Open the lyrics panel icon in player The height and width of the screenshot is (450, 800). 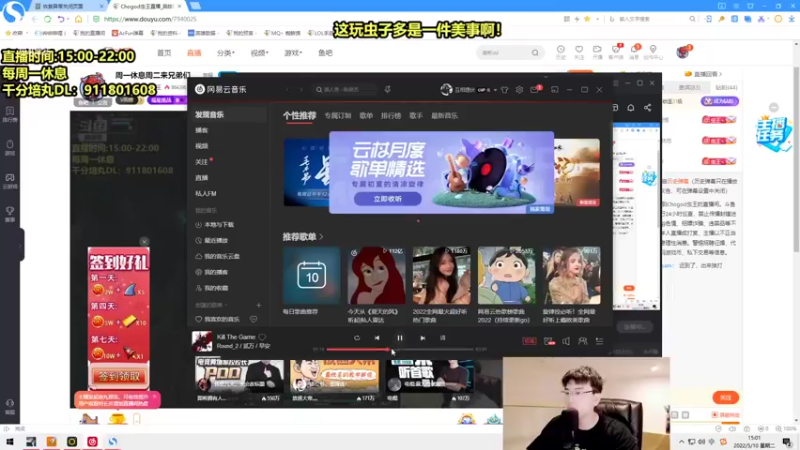pos(442,338)
